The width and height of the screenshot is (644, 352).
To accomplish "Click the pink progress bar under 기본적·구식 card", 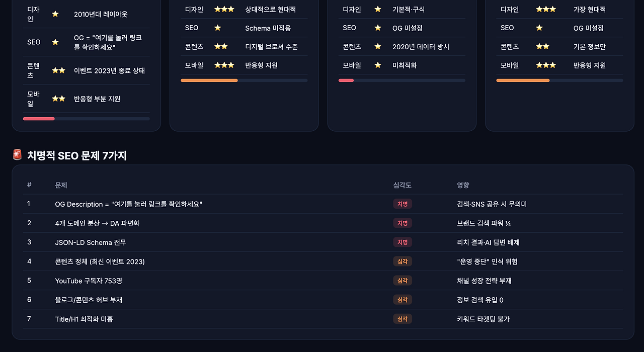I will click(346, 80).
